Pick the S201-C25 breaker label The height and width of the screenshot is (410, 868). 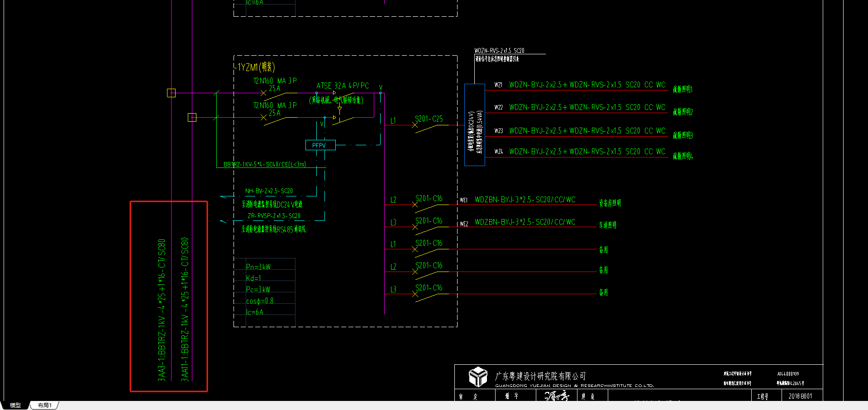429,119
